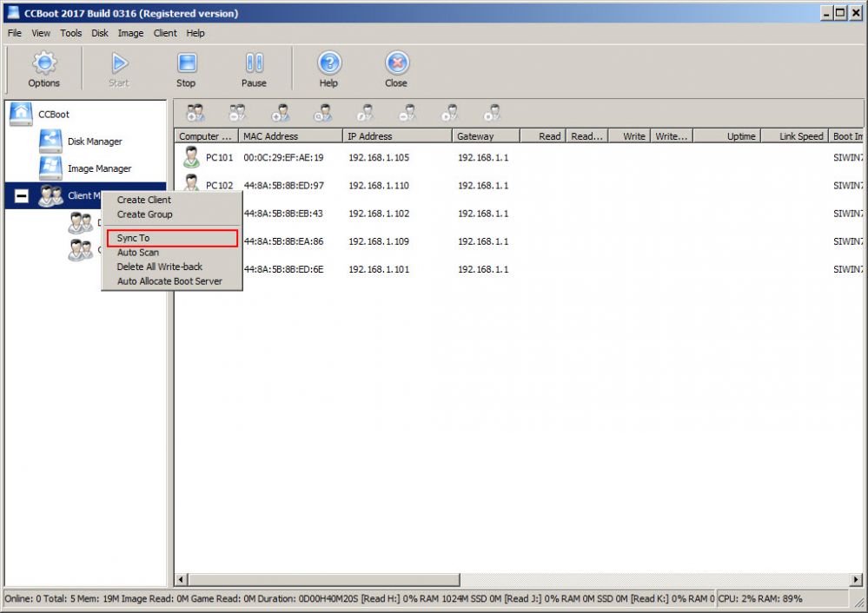Open Image Manager in the tree

(x=100, y=168)
